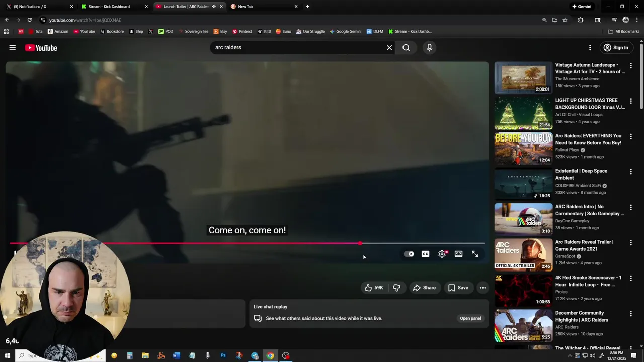The height and width of the screenshot is (362, 644).
Task: Open 'Arc Raiders: EVERYTHING You Need to Know' title
Action: coord(588,139)
